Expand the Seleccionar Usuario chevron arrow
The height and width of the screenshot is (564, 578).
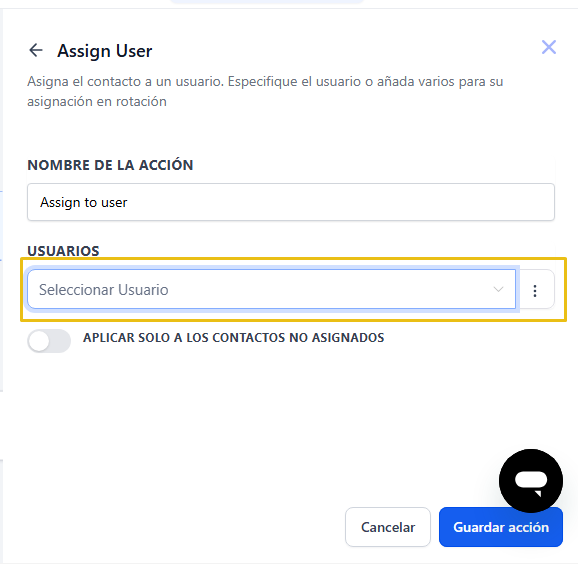coord(498,289)
